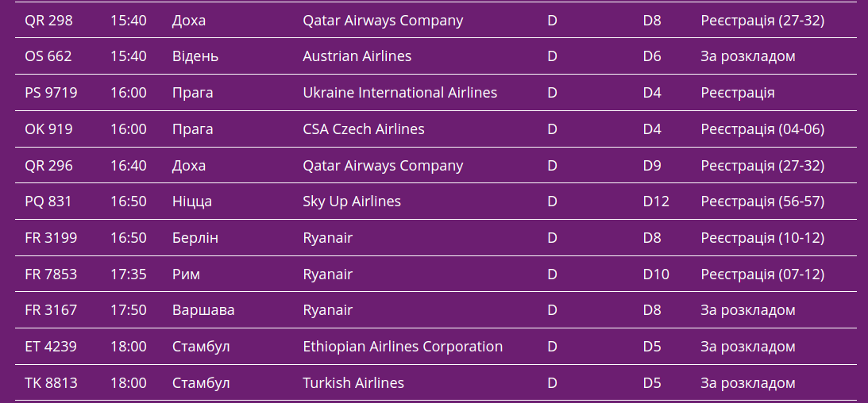The image size is (868, 403).
Task: Click flight number QR 298
Action: [48, 21]
